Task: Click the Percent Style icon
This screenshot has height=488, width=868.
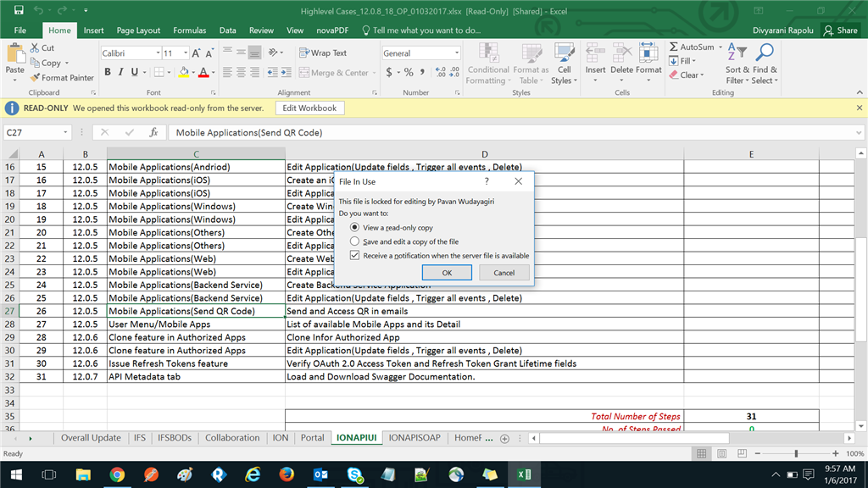Action: [x=409, y=73]
